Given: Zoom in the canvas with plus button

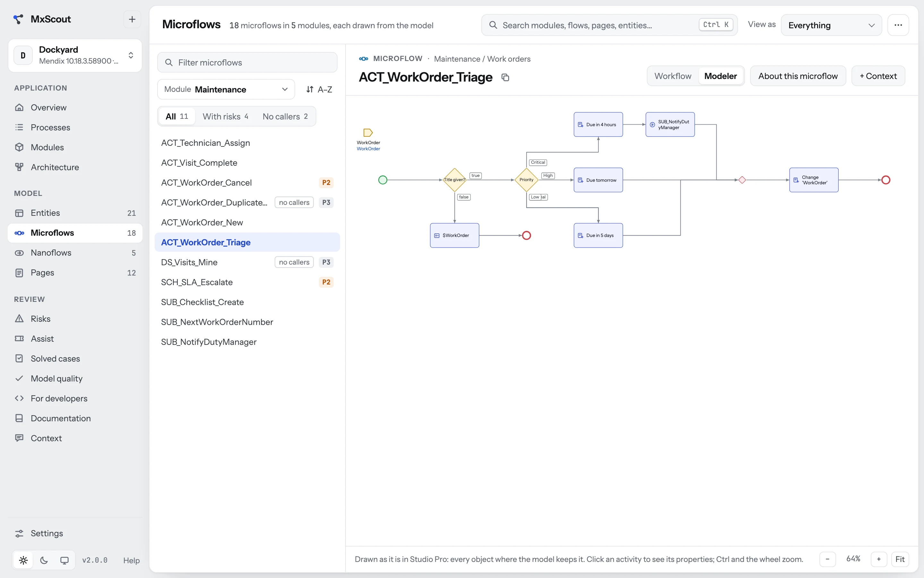Looking at the screenshot, I should coord(878,559).
